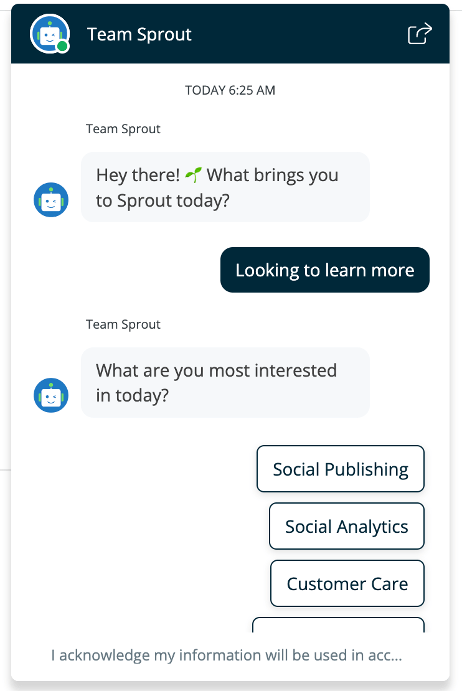Click the partially hidden option below Customer Care

(338, 625)
